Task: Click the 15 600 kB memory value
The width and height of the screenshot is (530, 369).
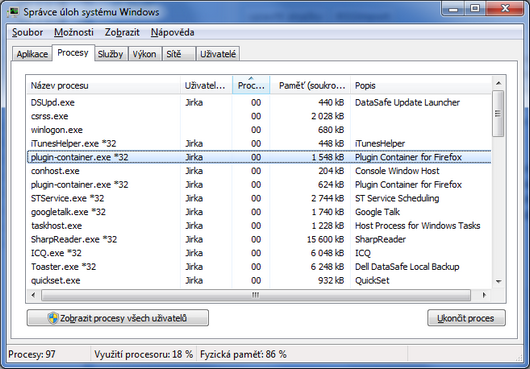Action: tap(326, 239)
